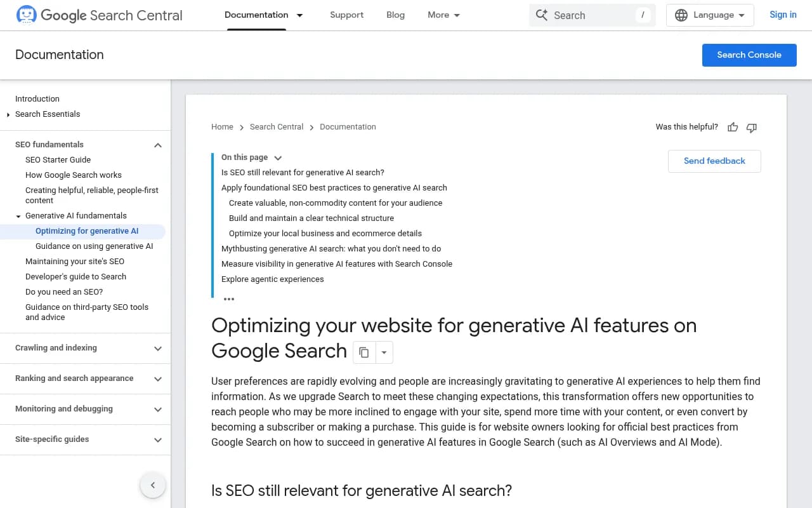Expand Ranking and search appearance section
The width and height of the screenshot is (812, 508).
click(x=158, y=379)
